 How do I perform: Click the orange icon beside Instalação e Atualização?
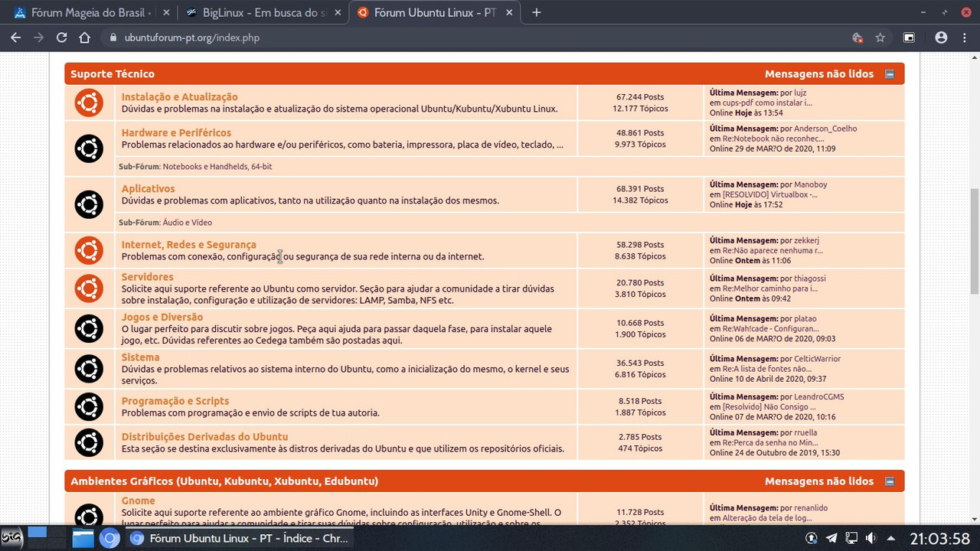(x=89, y=103)
